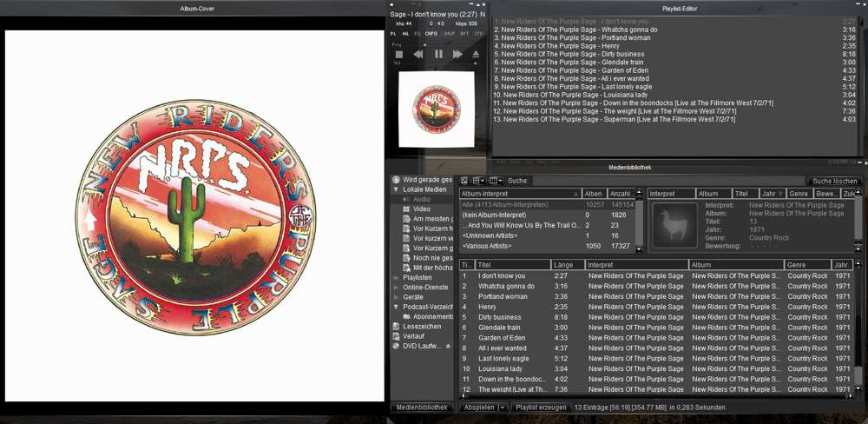Open the Video library icon in sidebar
Viewport: 868px width, 424px height.
coord(406,209)
